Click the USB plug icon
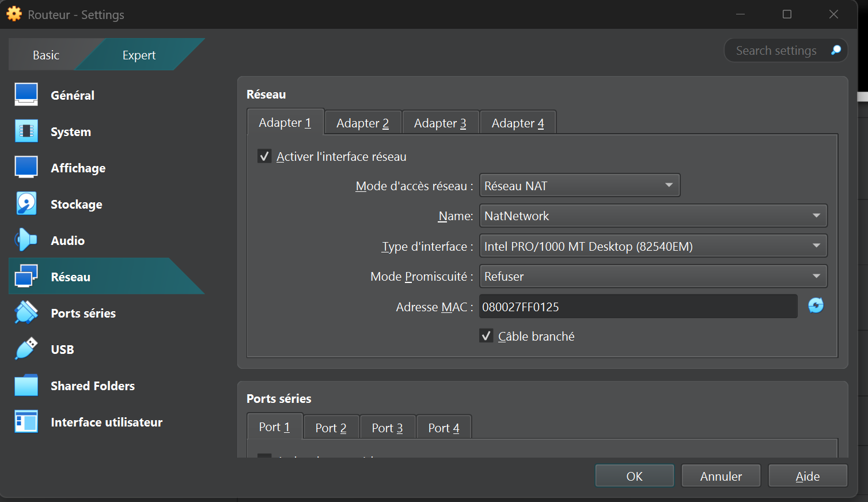Viewport: 868px width, 502px height. pyautogui.click(x=26, y=349)
